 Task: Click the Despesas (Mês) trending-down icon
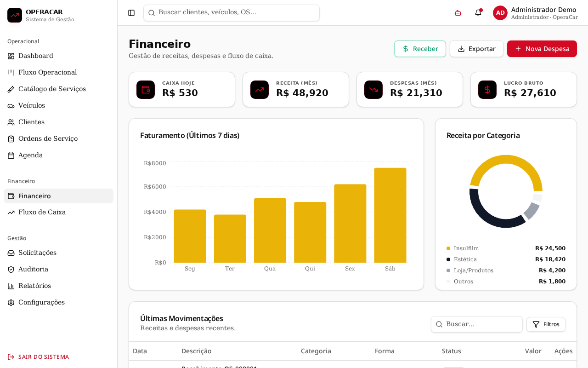point(373,90)
